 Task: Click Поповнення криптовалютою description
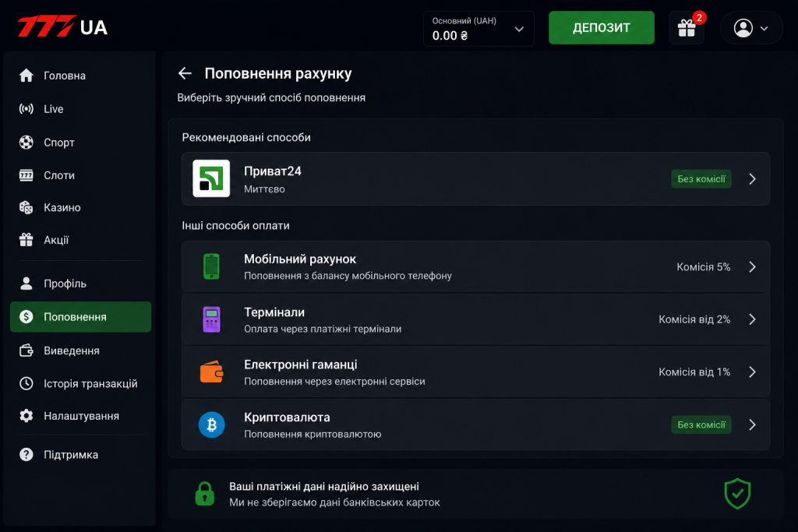(312, 435)
